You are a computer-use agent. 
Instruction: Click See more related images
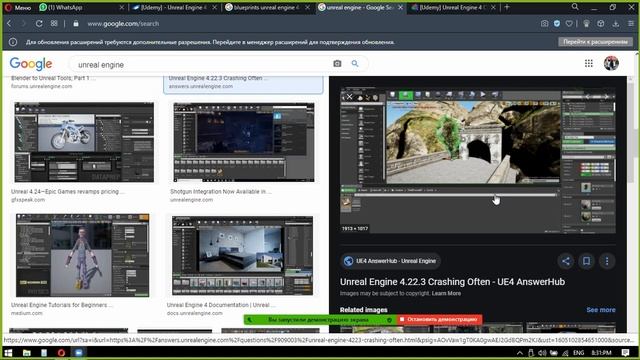point(601,310)
